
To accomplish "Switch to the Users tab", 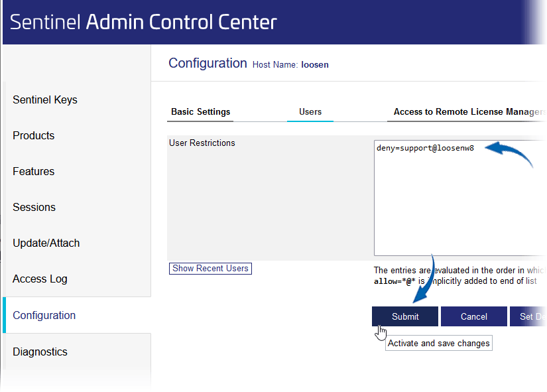I will tap(310, 111).
